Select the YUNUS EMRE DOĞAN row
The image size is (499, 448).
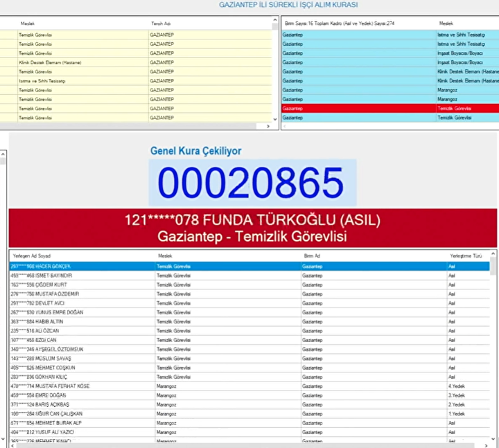point(249,312)
